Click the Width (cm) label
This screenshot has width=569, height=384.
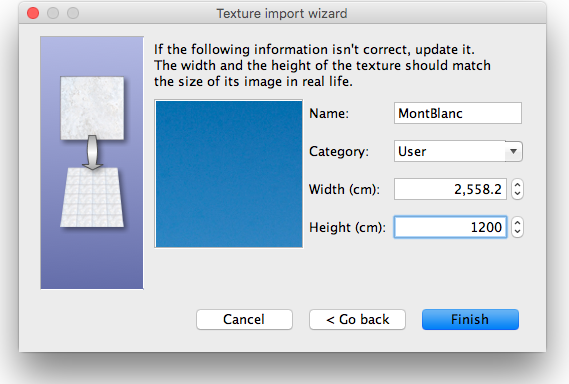tap(344, 189)
